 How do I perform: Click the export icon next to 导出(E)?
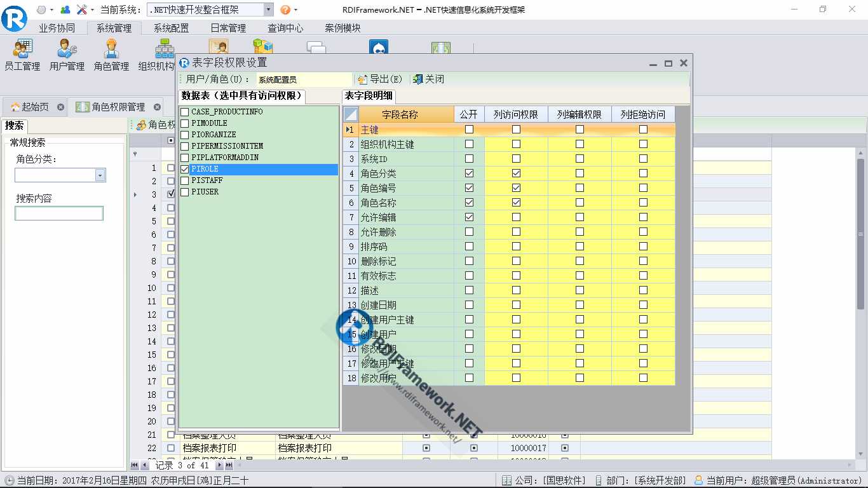362,79
